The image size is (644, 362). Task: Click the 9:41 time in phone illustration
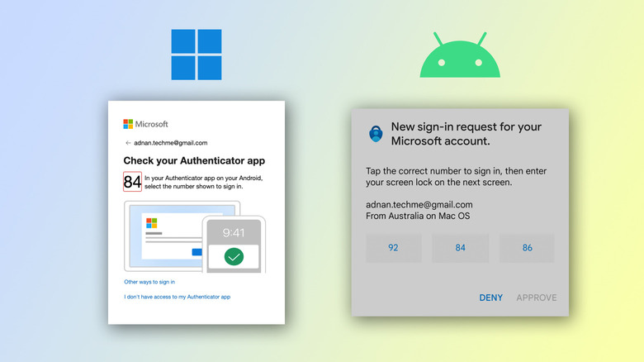coord(234,233)
